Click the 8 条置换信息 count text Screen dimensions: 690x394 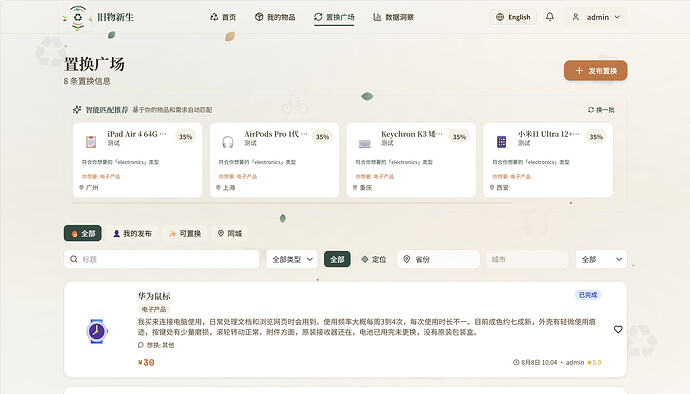(x=87, y=81)
